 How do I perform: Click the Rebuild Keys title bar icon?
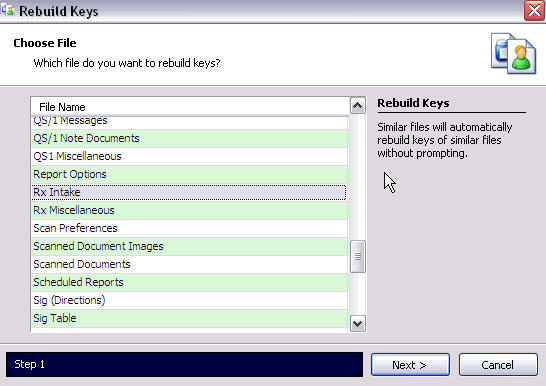click(7, 10)
